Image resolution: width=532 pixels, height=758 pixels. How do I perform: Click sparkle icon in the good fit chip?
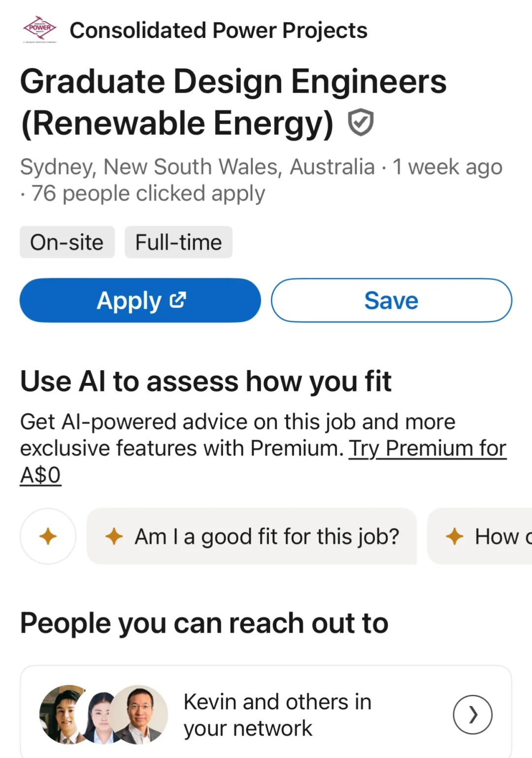(114, 536)
